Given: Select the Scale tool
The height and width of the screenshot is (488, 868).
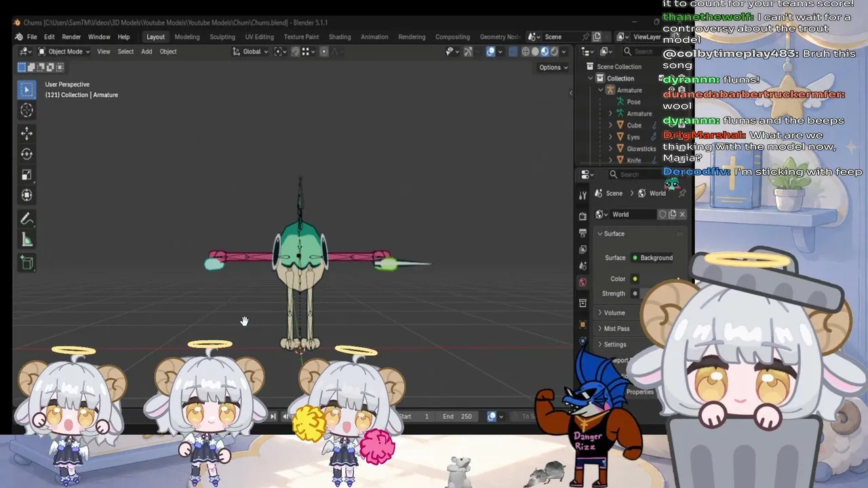Looking at the screenshot, I should (27, 175).
